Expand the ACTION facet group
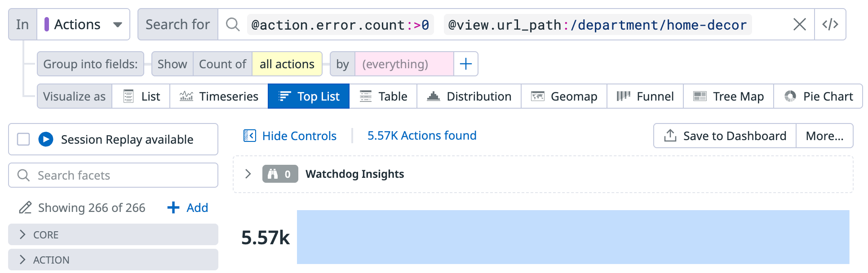This screenshot has height=273, width=868. [113, 260]
